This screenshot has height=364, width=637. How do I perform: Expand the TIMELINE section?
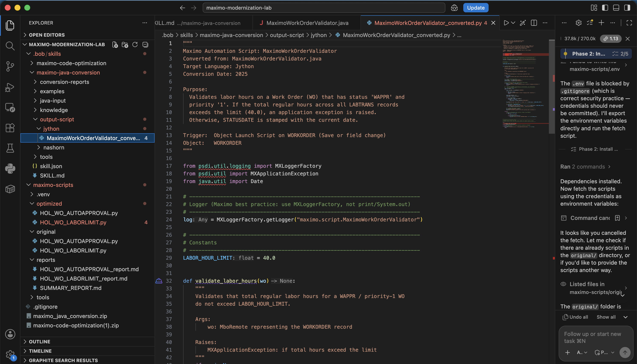coord(88,351)
